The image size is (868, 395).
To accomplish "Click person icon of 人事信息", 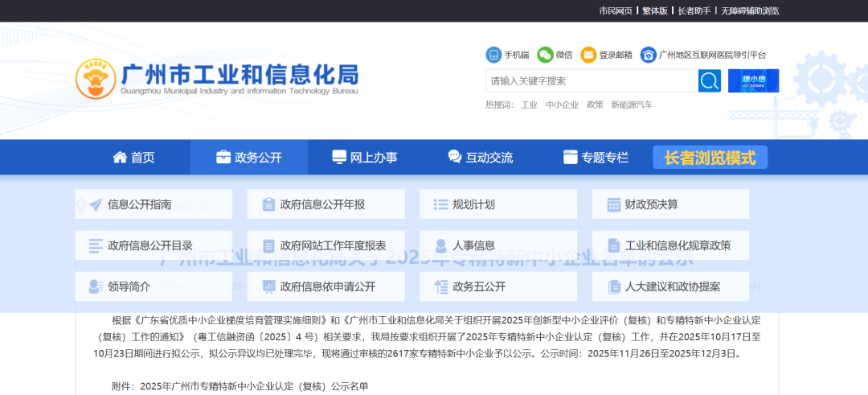I will coord(441,245).
